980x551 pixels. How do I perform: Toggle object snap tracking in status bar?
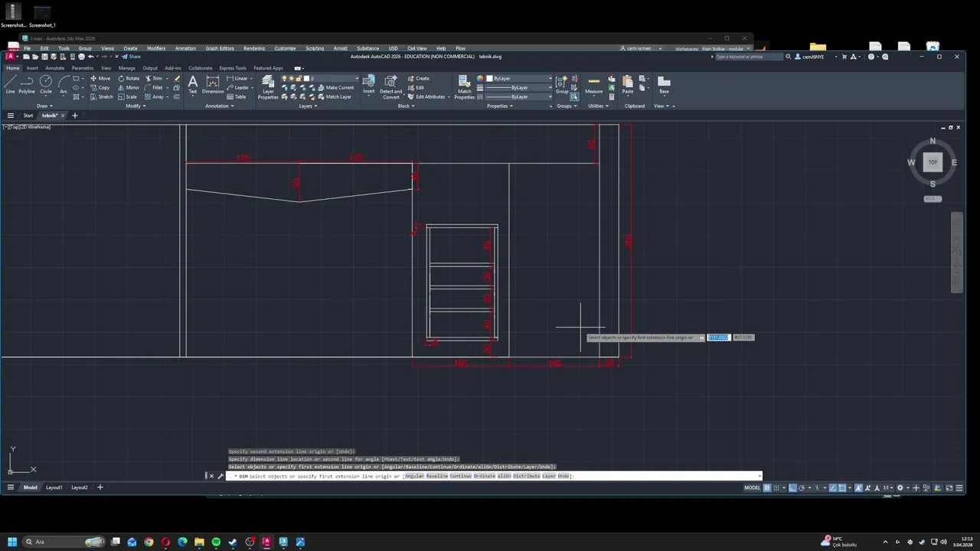(833, 487)
